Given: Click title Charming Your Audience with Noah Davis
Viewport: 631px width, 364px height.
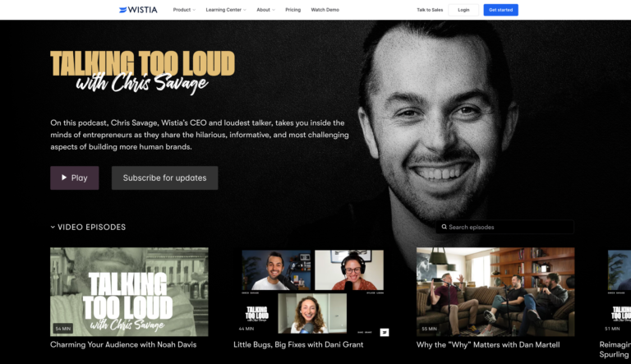Looking at the screenshot, I should (x=123, y=344).
